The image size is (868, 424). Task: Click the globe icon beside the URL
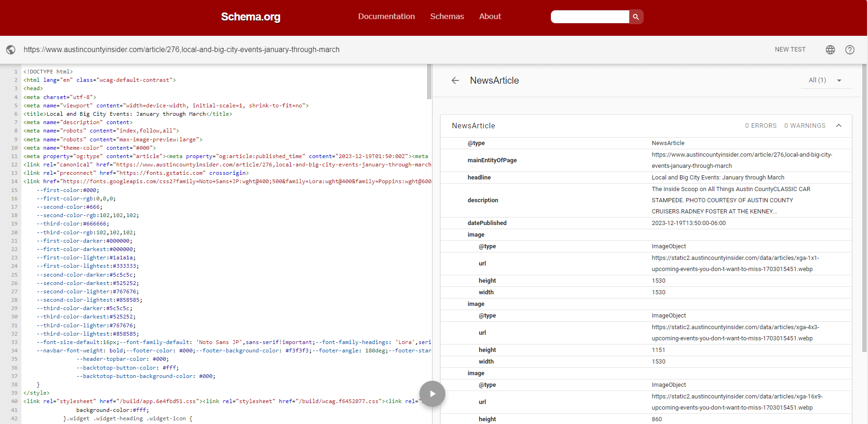click(x=11, y=50)
